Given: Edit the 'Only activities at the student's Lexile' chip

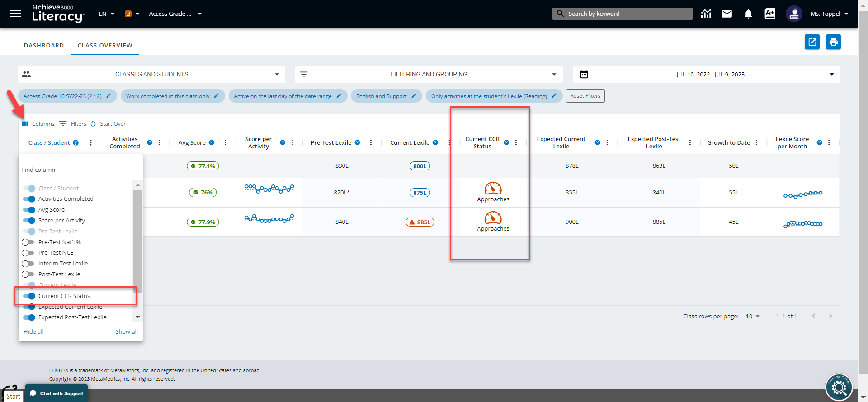Looking at the screenshot, I should pyautogui.click(x=554, y=96).
